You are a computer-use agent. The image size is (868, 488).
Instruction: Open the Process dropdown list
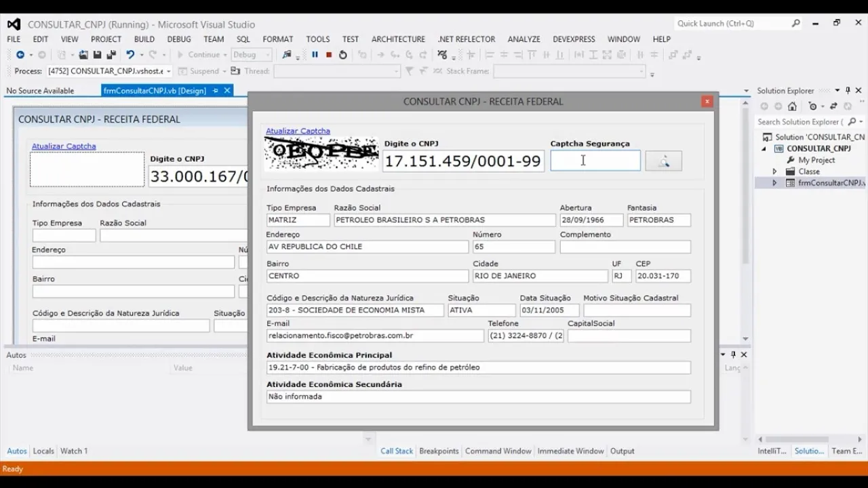pos(168,71)
